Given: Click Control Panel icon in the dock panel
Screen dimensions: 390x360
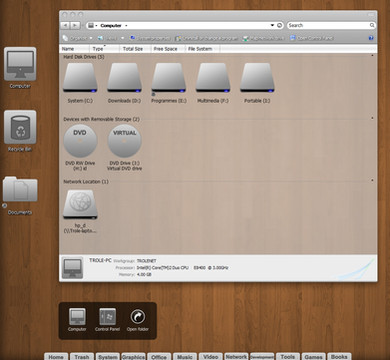Looking at the screenshot, I should pyautogui.click(x=107, y=316).
